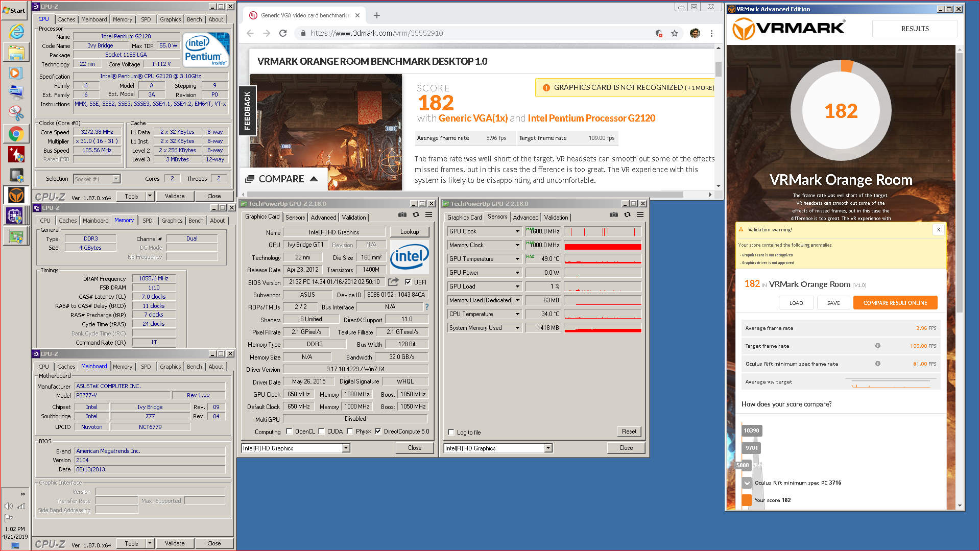Click VRMark icon in the taskbar
Screen dimensions: 980x551
click(x=16, y=195)
